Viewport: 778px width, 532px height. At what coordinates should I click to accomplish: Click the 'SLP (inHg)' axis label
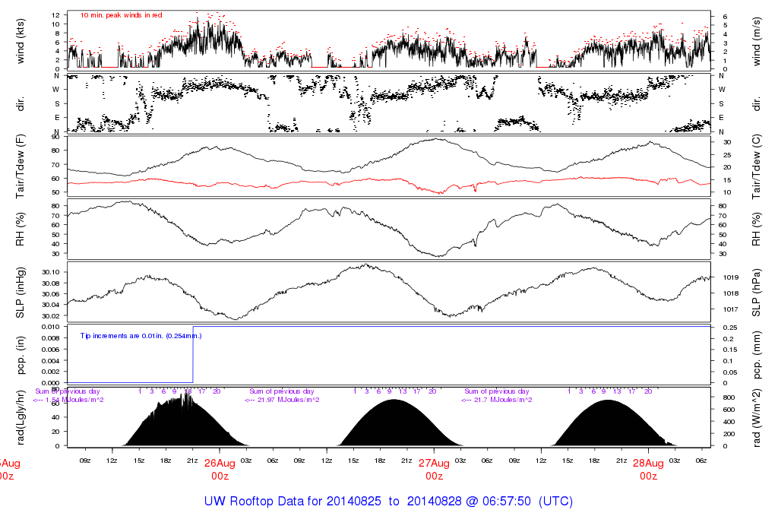pos(21,293)
